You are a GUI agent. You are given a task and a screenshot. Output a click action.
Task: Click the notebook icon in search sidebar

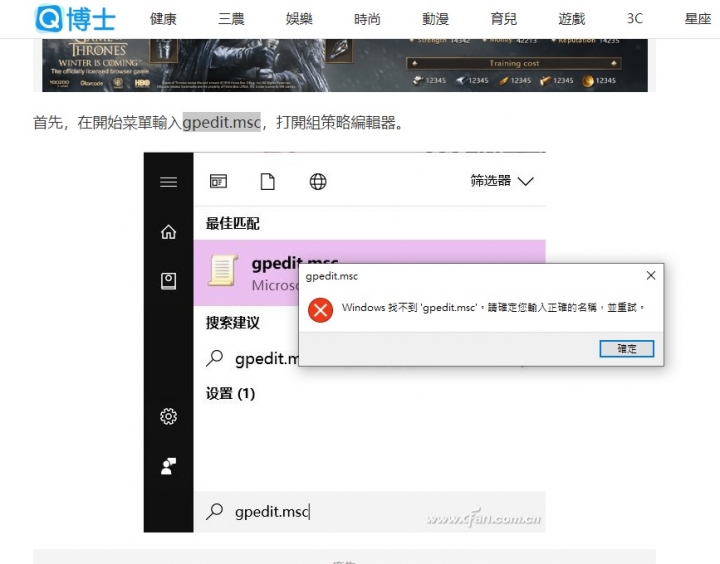(169, 281)
